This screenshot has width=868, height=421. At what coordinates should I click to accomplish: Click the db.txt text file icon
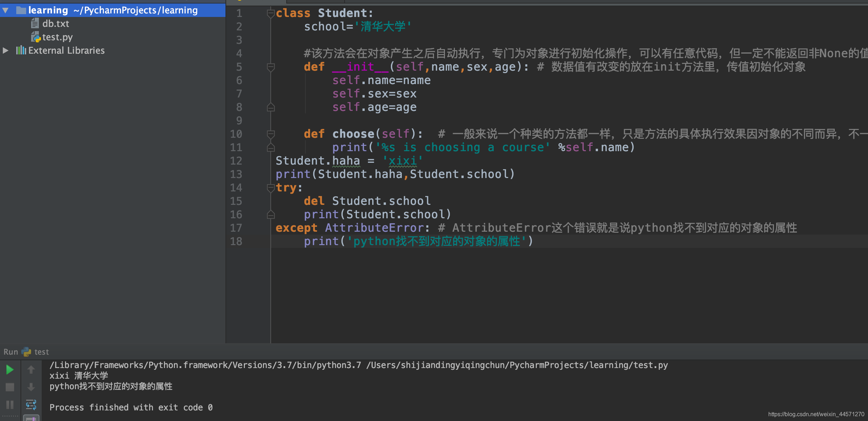[35, 24]
